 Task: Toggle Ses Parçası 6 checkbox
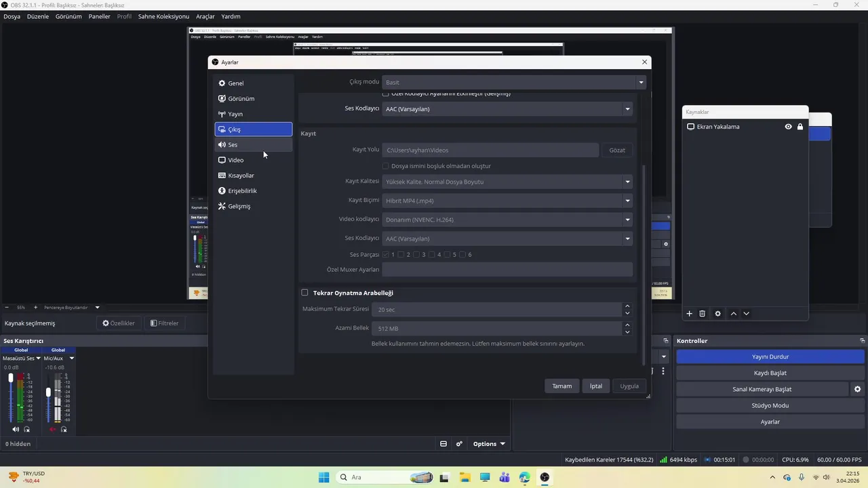tap(462, 255)
